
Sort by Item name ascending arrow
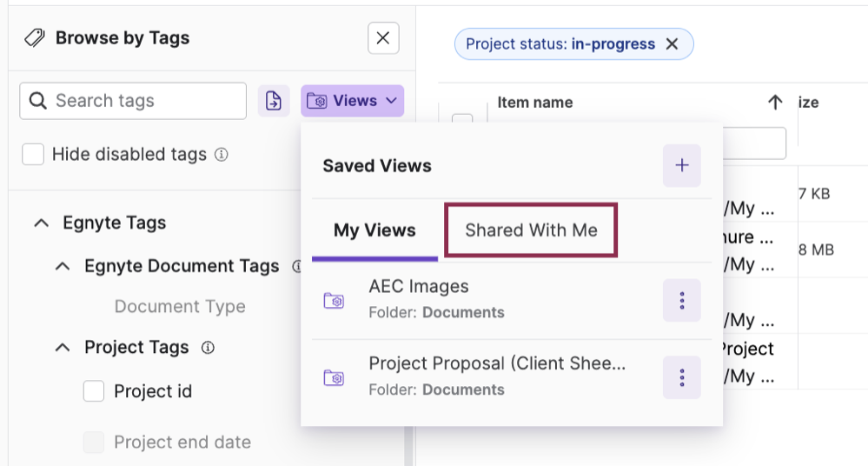tap(775, 103)
